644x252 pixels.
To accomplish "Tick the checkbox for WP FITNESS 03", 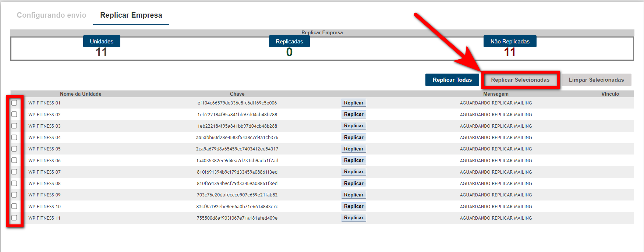I will [x=14, y=126].
